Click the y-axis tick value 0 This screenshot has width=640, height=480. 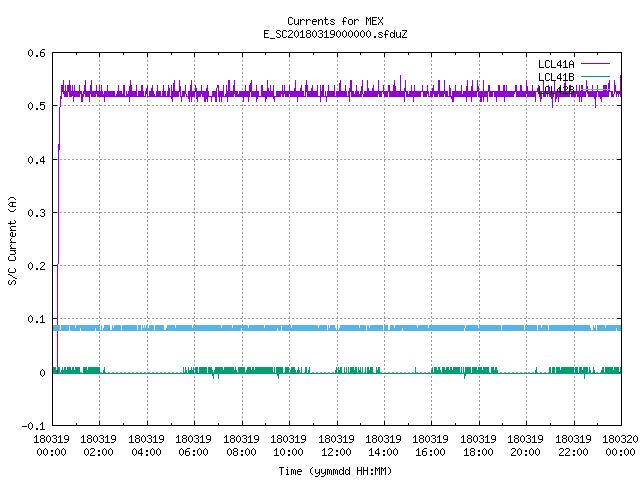(x=42, y=373)
